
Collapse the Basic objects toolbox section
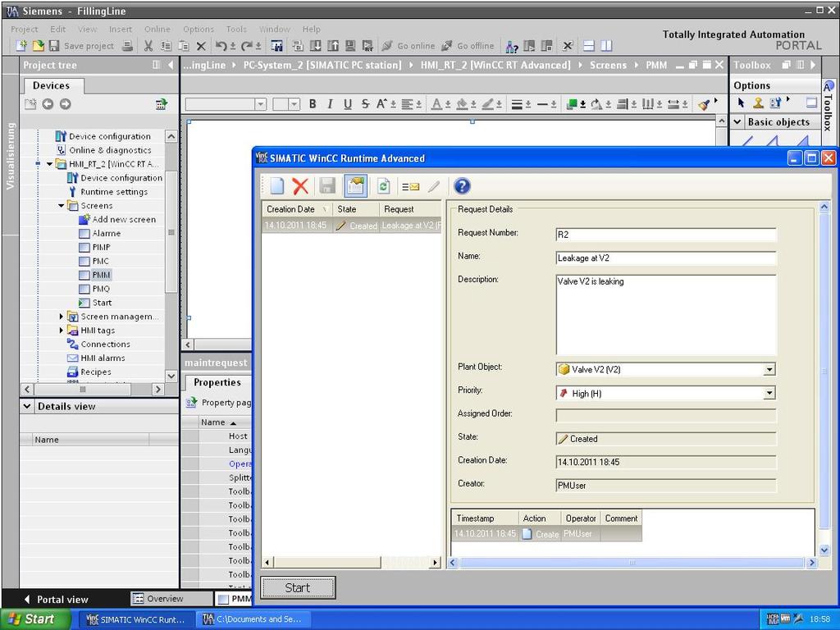click(x=737, y=121)
